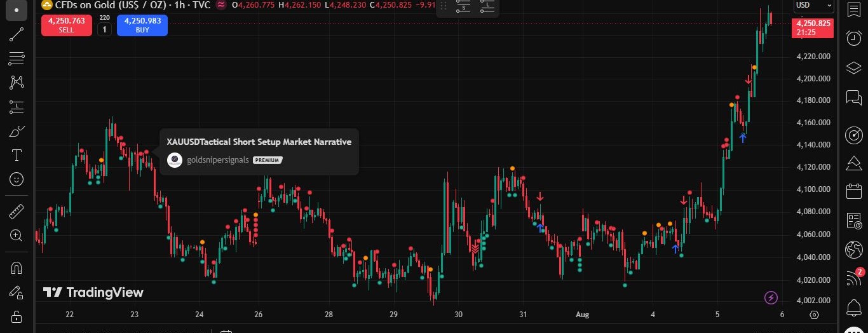This screenshot has height=333, width=868.
Task: Select the Text annotation tool
Action: [x=17, y=155]
